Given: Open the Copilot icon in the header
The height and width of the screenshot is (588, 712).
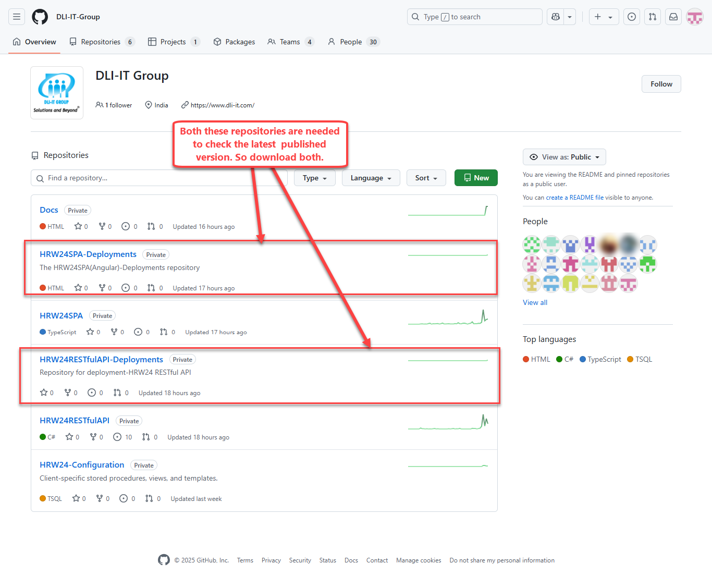Looking at the screenshot, I should [x=555, y=16].
